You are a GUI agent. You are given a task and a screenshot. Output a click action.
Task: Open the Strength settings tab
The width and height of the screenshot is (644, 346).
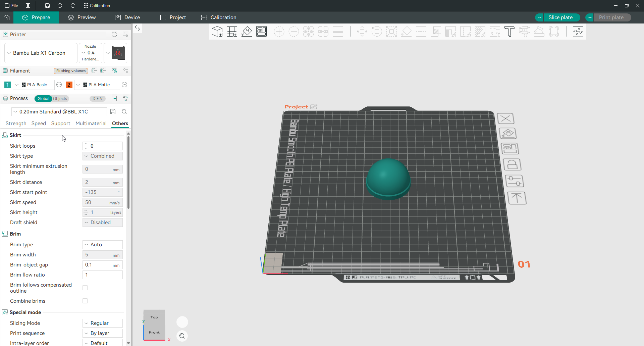click(x=16, y=123)
